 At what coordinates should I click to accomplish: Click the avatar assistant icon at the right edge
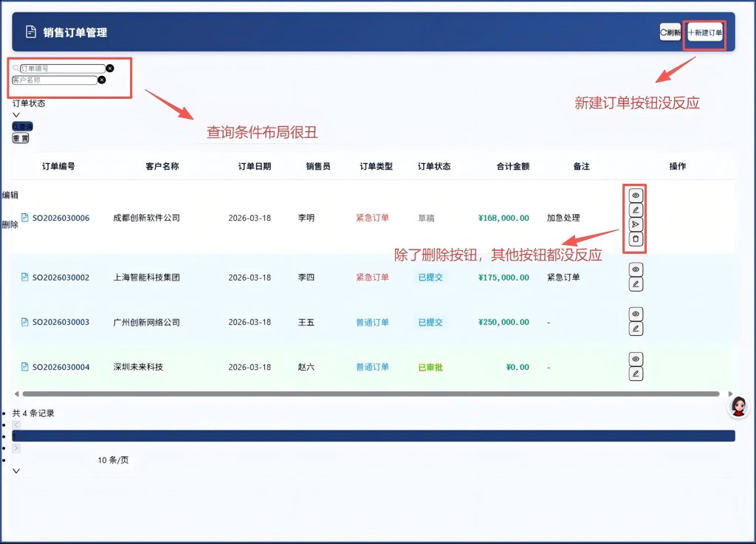click(738, 406)
